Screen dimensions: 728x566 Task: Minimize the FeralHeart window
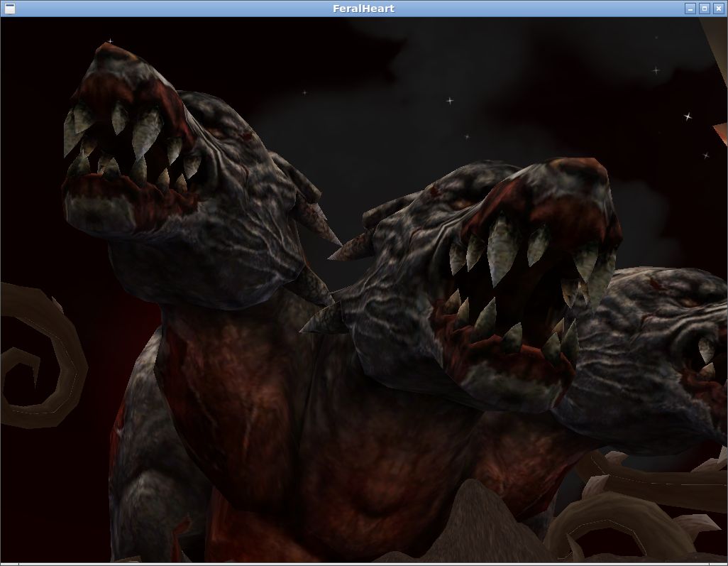pyautogui.click(x=690, y=9)
